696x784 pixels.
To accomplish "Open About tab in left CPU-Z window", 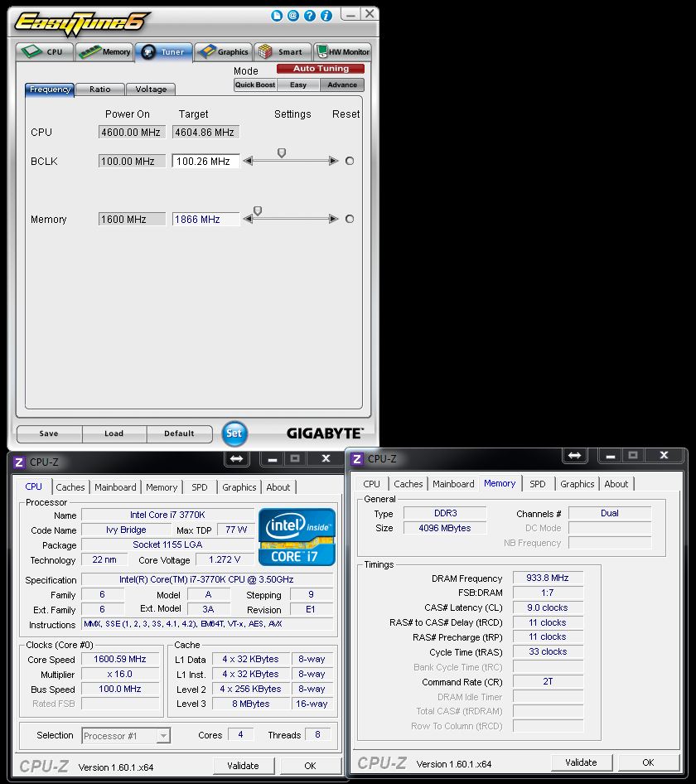I will point(278,487).
